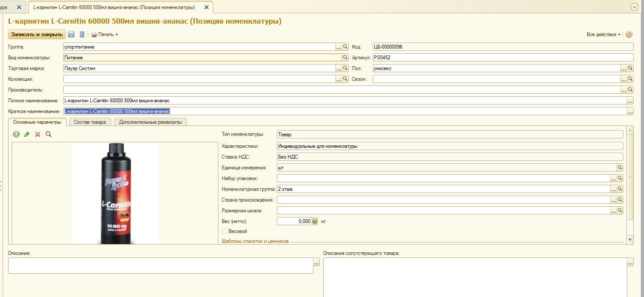Close the L-карнитин item tab

click(x=207, y=7)
